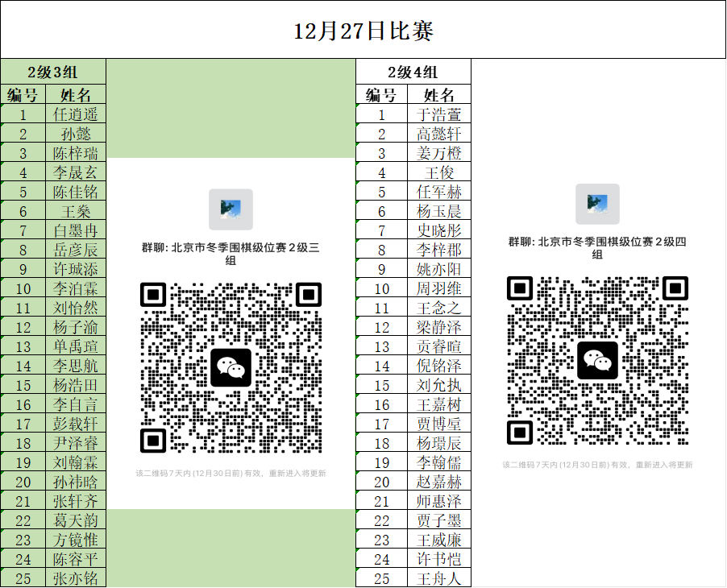Select the name cell 任逍遥
727x588 pixels.
point(76,114)
